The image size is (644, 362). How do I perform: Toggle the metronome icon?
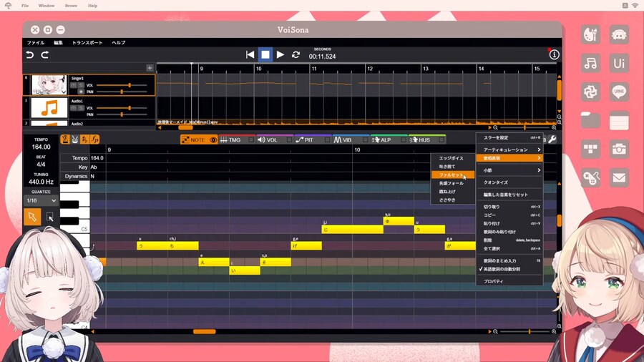(x=65, y=140)
